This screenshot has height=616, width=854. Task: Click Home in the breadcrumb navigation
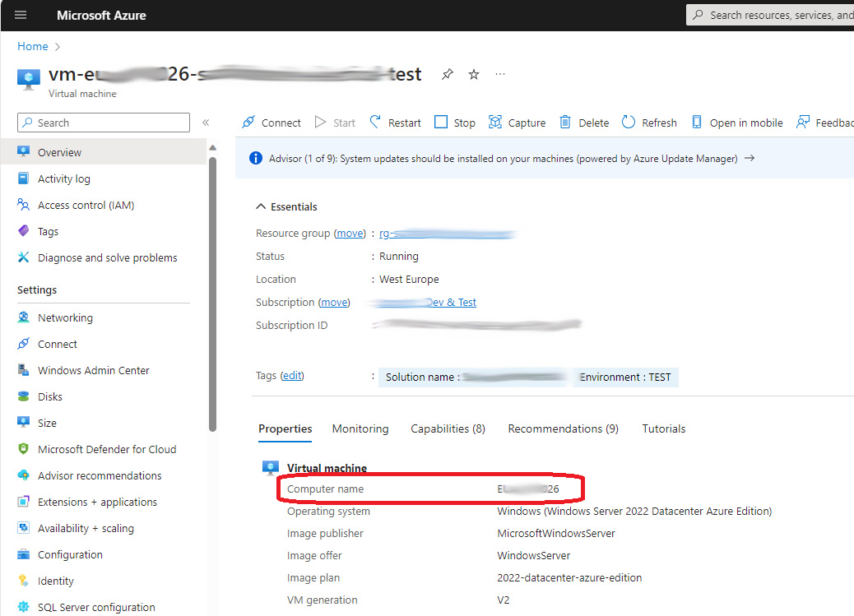click(32, 46)
